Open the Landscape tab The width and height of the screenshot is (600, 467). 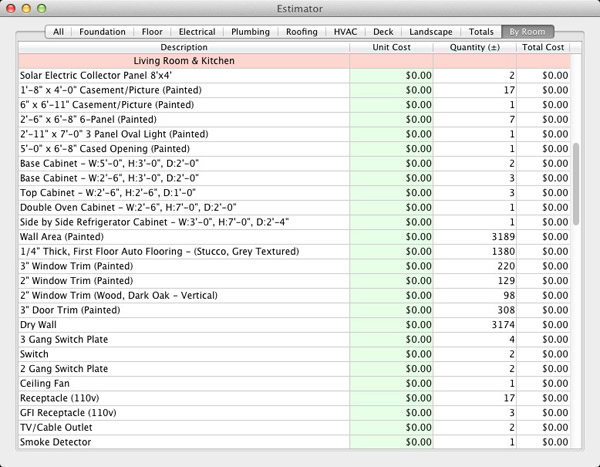[x=431, y=32]
